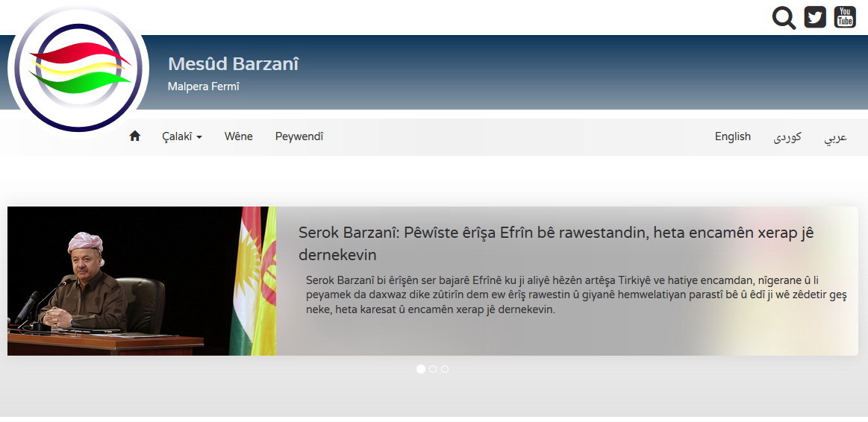
Task: Click the article summary starting 'Serok Barzanî bi êrîşên'
Action: [576, 295]
